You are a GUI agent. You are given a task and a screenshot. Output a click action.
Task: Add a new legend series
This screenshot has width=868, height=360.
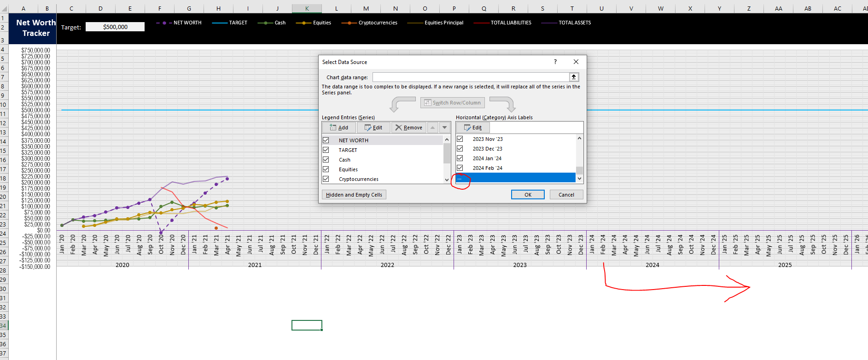[339, 128]
